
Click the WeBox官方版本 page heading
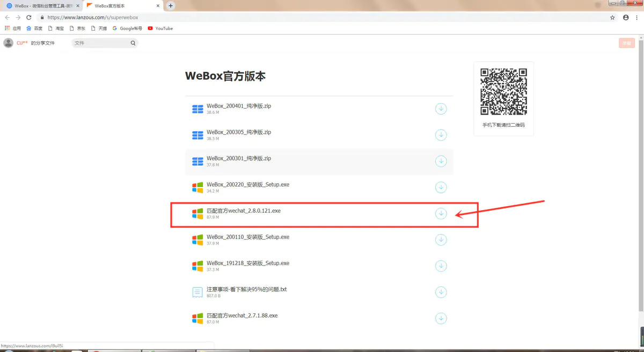point(225,76)
